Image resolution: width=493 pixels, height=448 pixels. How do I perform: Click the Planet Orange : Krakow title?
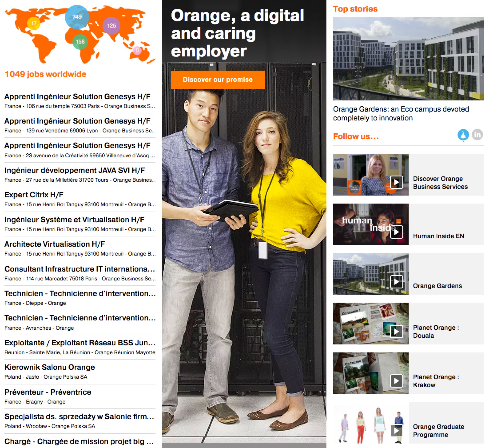coord(436,381)
